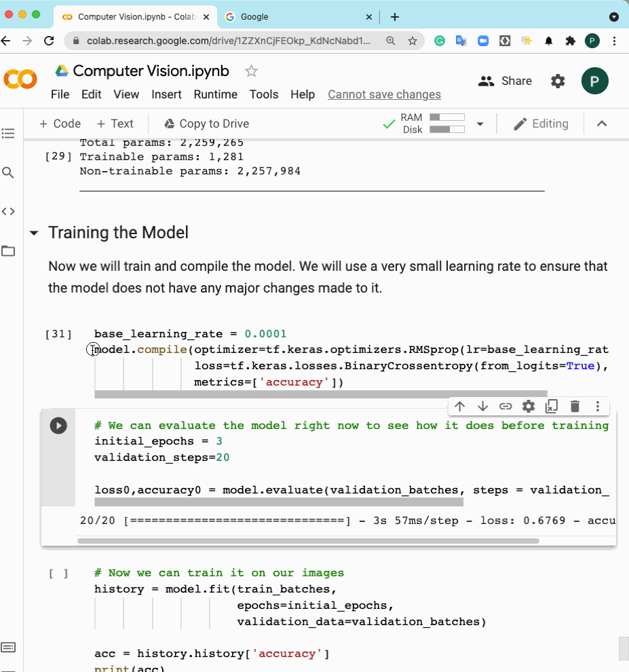This screenshot has width=629, height=672.
Task: Open notebook settings gear in header
Action: 558,81
